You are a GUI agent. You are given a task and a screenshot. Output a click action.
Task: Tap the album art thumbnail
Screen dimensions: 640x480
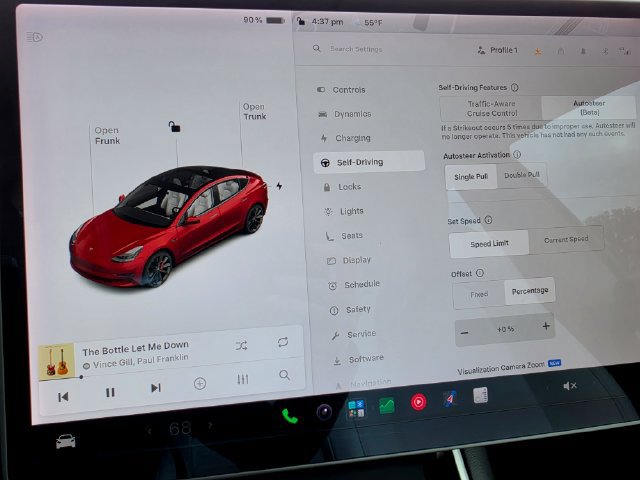click(57, 362)
